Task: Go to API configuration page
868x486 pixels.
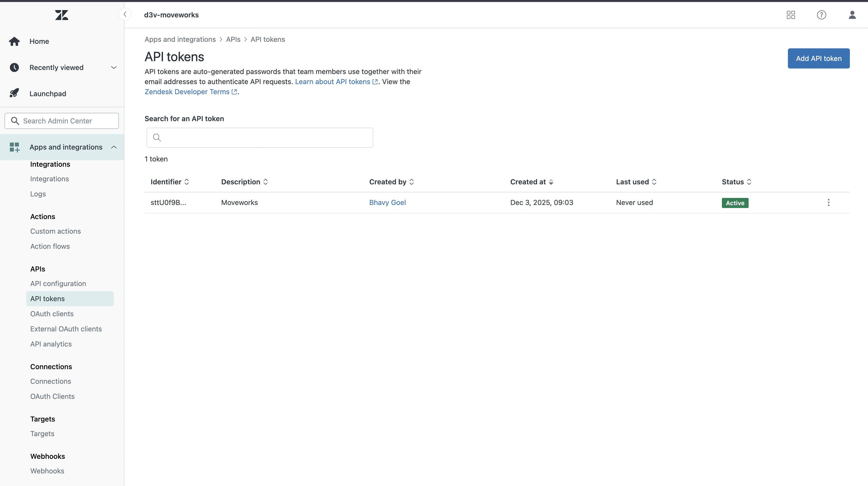Action: [x=58, y=284]
